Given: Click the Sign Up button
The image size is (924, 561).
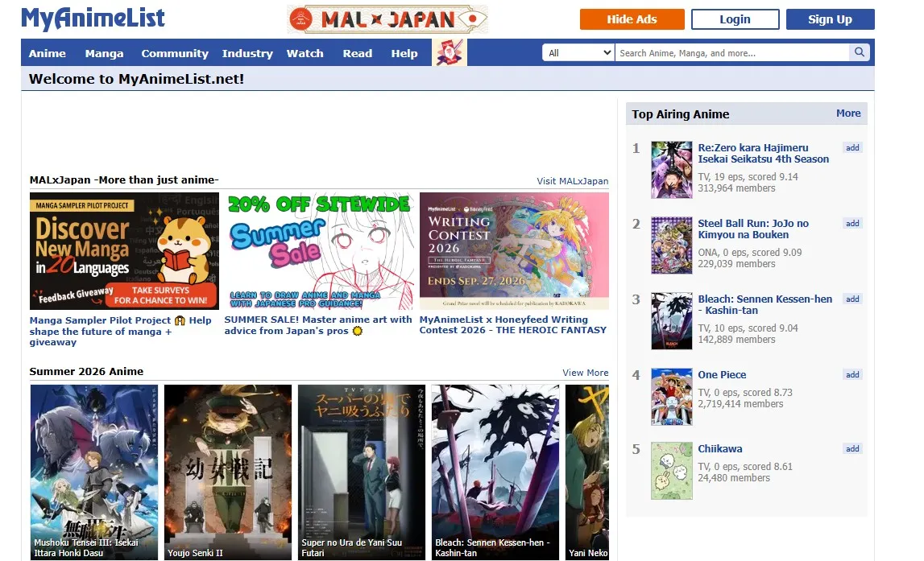Looking at the screenshot, I should pos(830,19).
